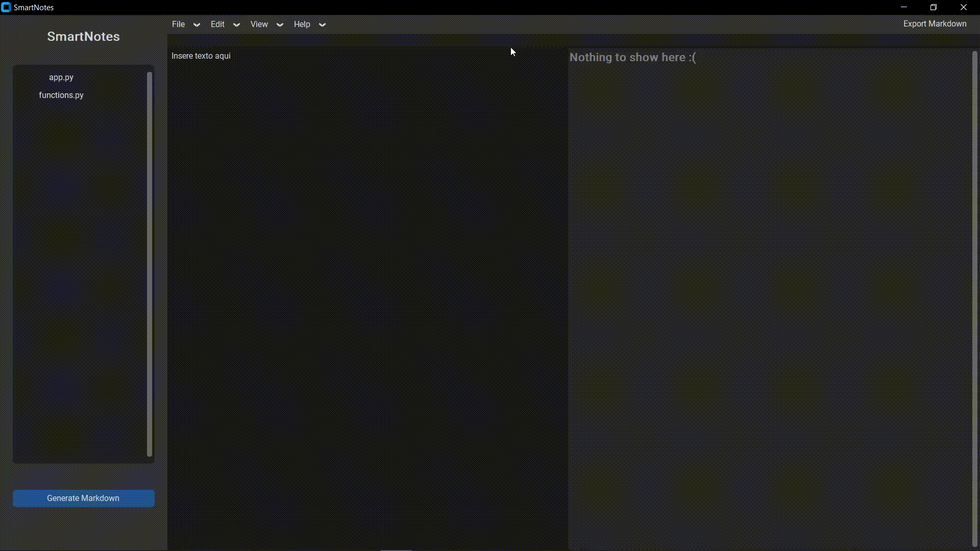Click the Generate Markdown button

point(84,498)
